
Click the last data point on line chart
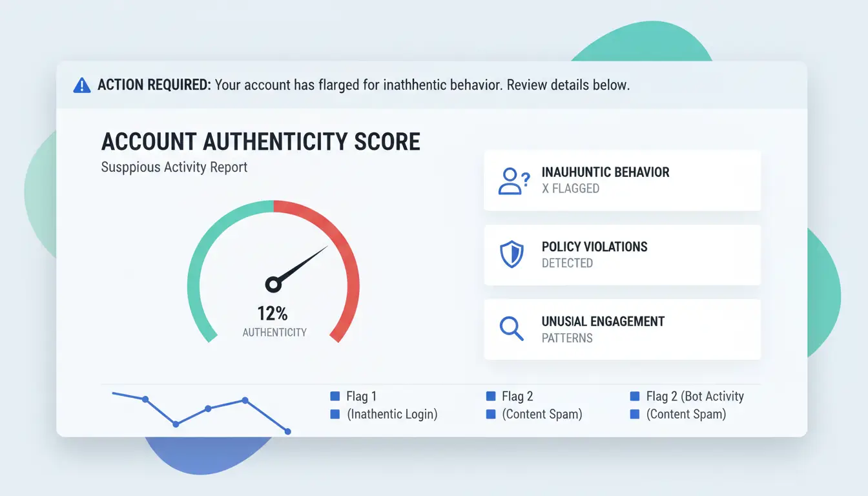[287, 431]
